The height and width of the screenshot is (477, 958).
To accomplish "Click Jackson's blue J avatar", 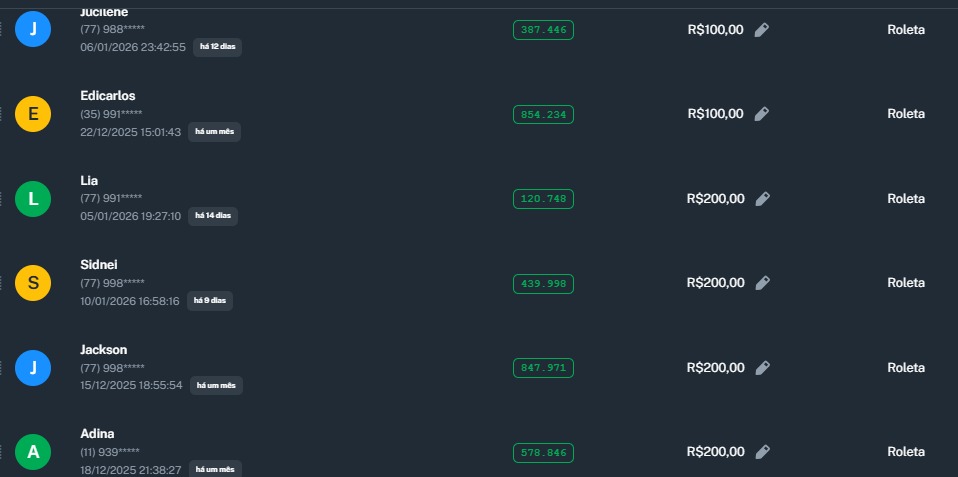I will click(33, 368).
